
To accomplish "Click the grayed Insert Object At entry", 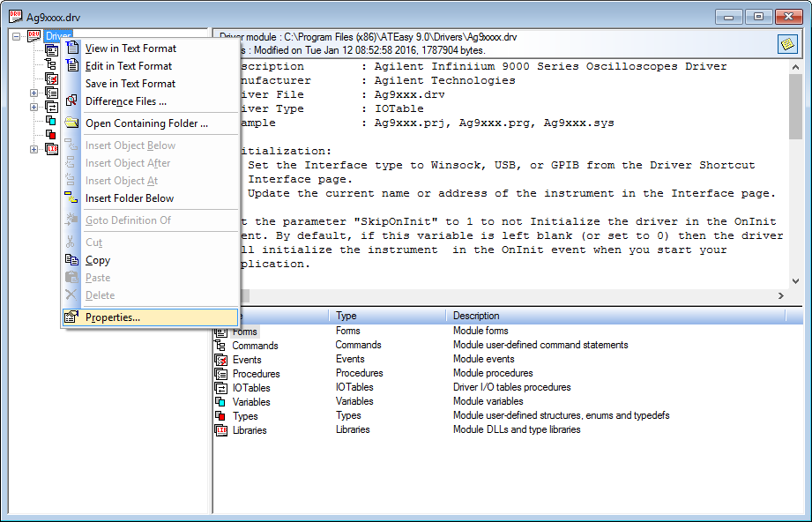I will [x=150, y=181].
